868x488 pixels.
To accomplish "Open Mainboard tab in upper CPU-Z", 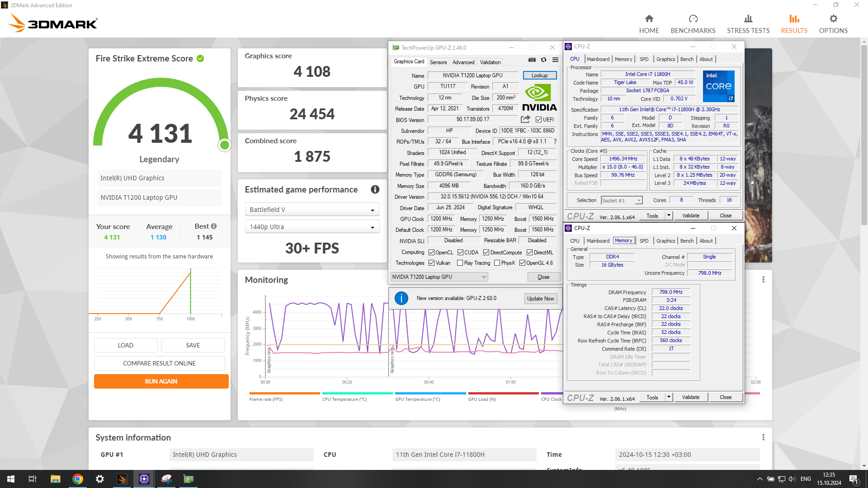I will click(x=598, y=59).
